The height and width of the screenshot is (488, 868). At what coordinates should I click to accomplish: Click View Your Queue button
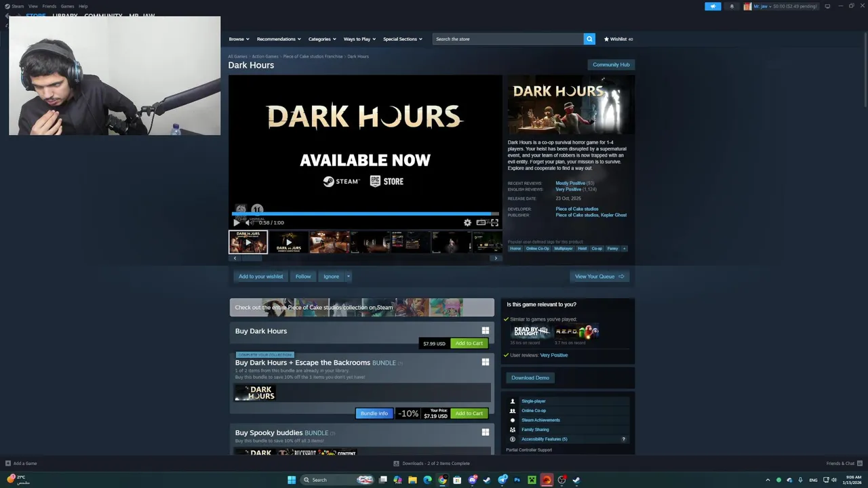[x=599, y=276]
